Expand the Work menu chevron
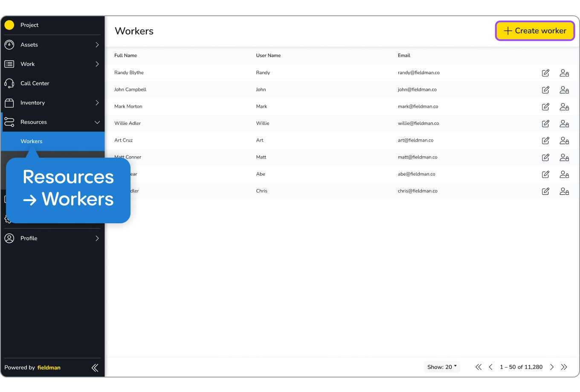The width and height of the screenshot is (580, 392). (x=97, y=64)
